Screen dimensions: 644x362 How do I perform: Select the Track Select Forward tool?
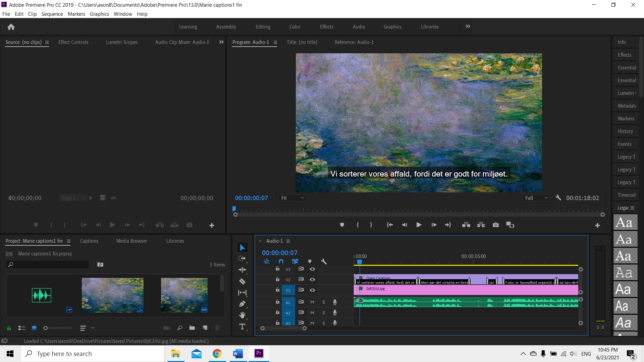coord(242,258)
